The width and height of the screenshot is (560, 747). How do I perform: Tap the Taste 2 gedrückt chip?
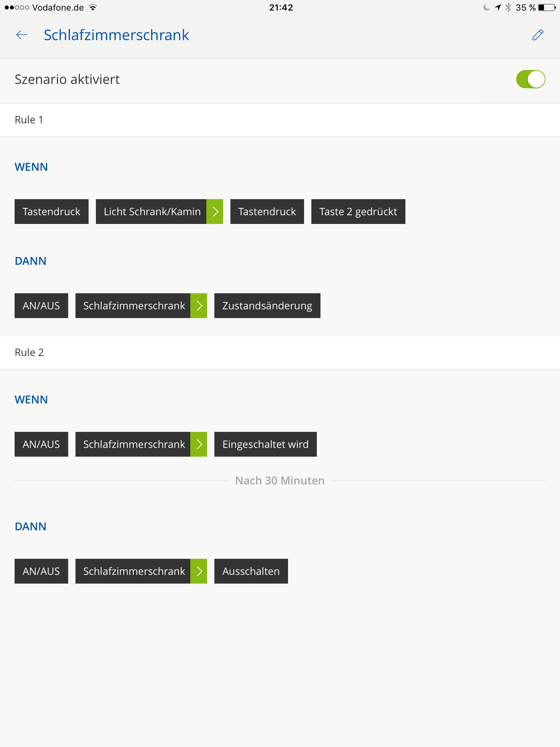[358, 212]
